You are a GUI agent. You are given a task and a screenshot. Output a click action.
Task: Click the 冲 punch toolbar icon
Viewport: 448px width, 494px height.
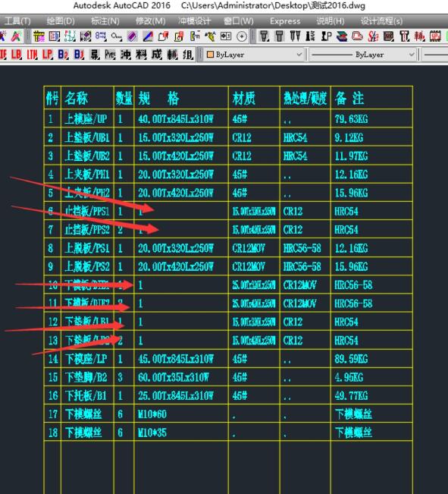[125, 55]
